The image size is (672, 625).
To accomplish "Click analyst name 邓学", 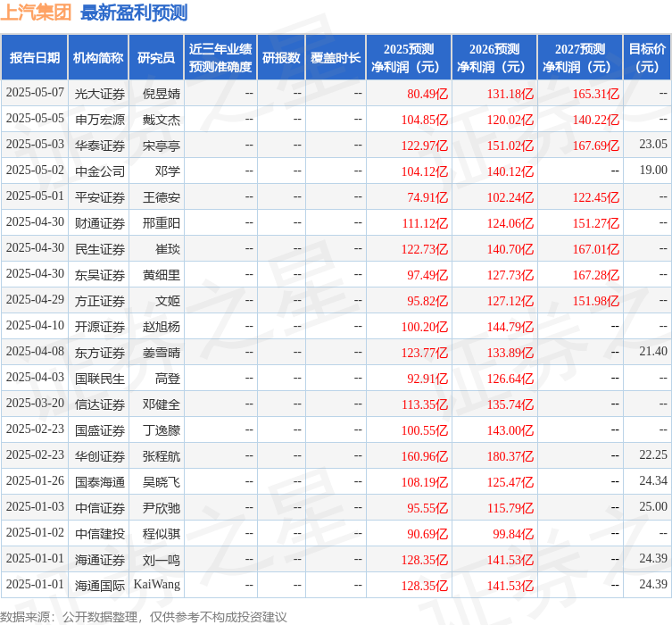I will coord(168,171).
